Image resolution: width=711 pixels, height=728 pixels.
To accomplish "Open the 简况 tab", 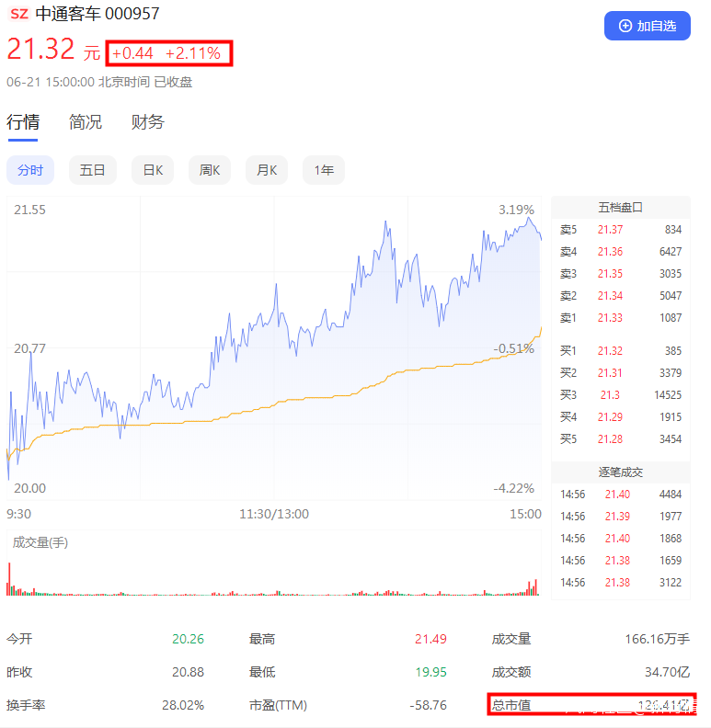I will [86, 122].
